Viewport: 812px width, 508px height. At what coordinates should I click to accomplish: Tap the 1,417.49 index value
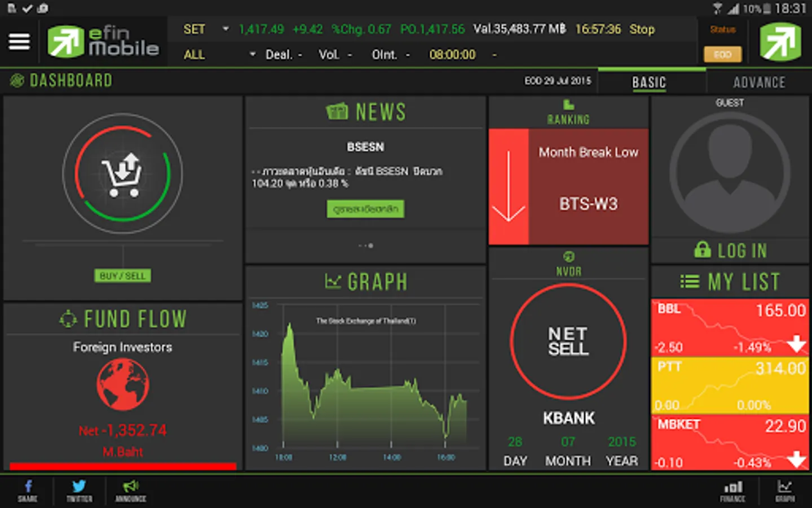point(261,29)
